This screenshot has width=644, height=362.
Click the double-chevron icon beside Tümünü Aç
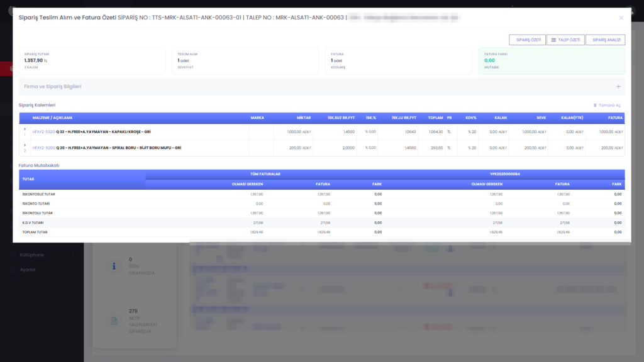pos(595,106)
